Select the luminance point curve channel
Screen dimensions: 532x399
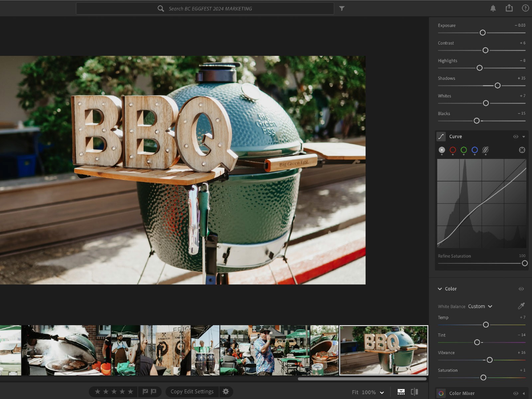pyautogui.click(x=442, y=150)
